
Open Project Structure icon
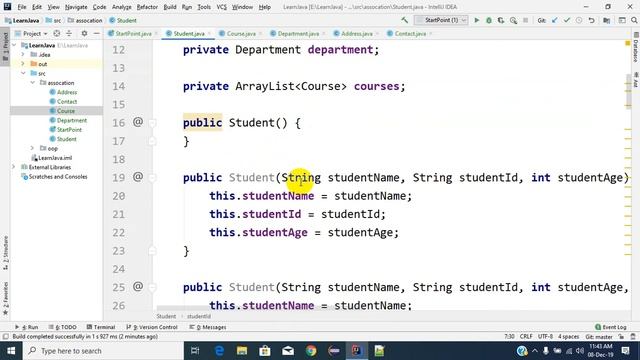(x=607, y=20)
